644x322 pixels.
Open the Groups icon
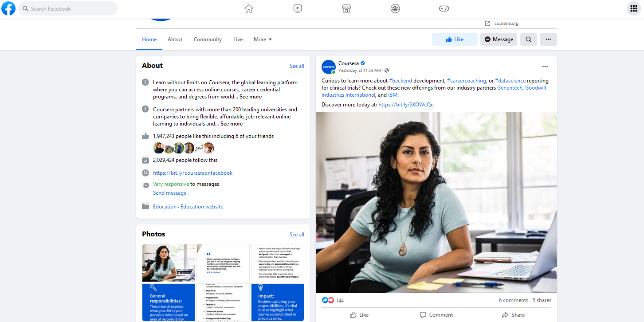[x=395, y=8]
